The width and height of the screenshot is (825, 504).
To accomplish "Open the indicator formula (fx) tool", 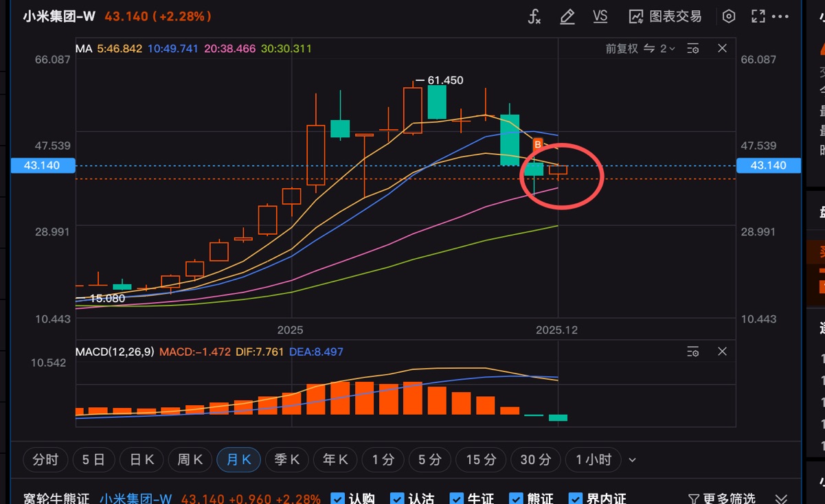I will tap(534, 16).
